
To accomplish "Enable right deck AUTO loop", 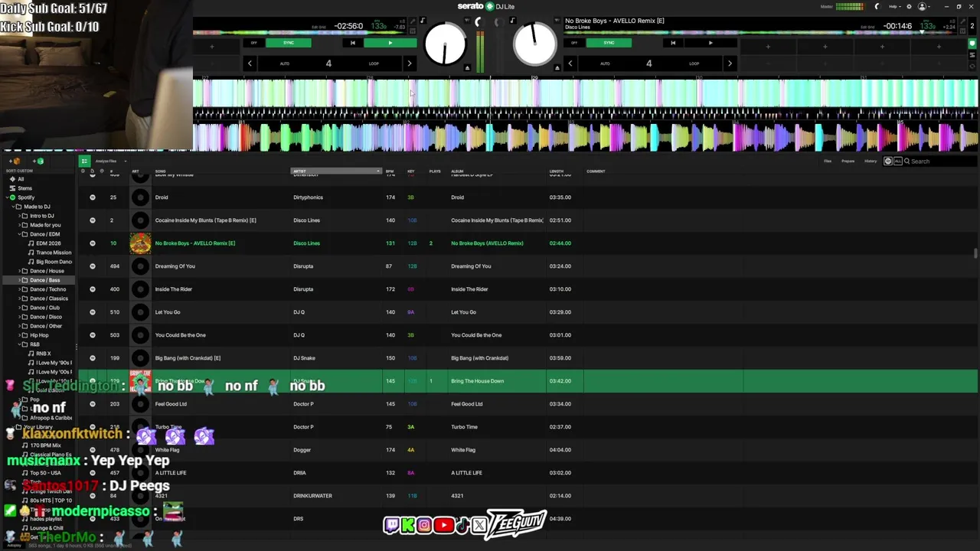I will click(x=605, y=64).
